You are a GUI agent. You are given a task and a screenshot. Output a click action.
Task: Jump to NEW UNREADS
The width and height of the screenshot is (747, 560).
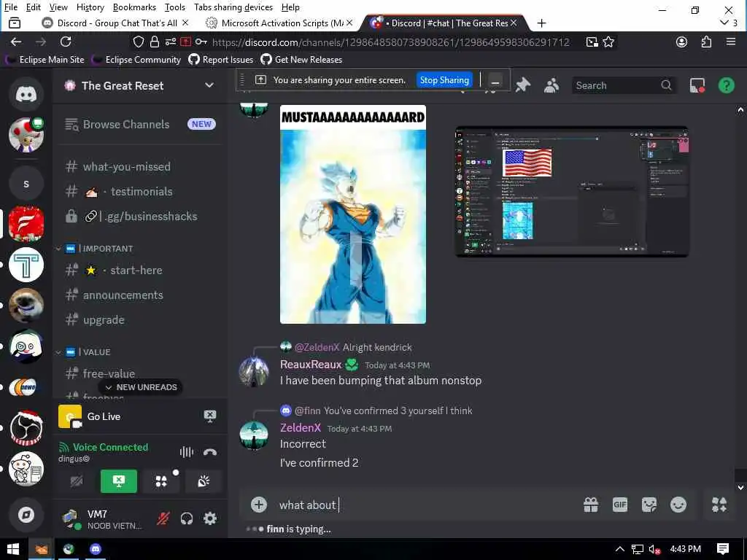[141, 387]
